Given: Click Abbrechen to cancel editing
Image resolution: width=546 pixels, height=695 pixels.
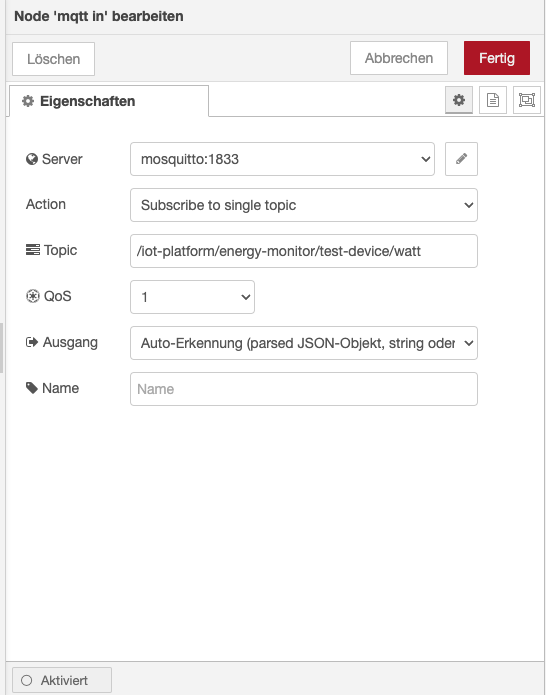Looking at the screenshot, I should click(x=398, y=58).
